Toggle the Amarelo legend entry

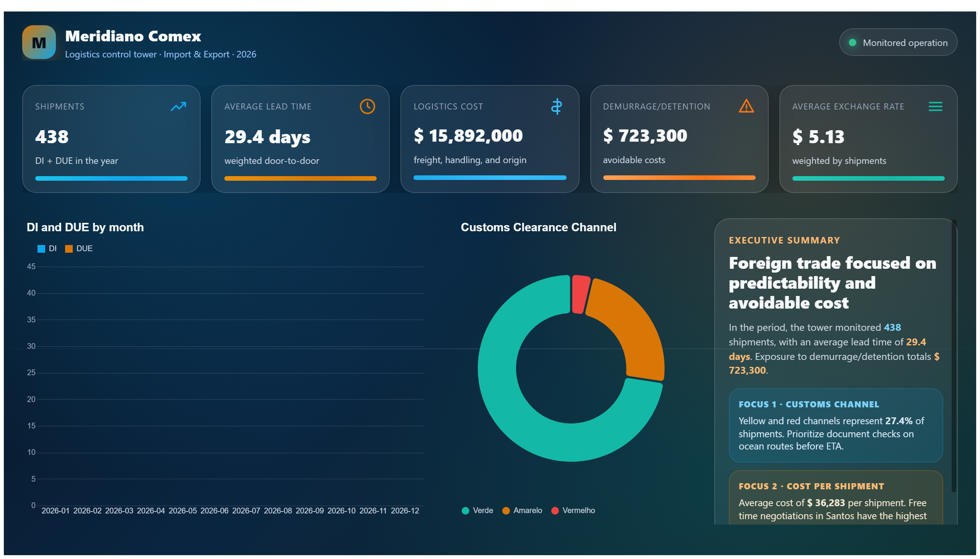click(522, 510)
